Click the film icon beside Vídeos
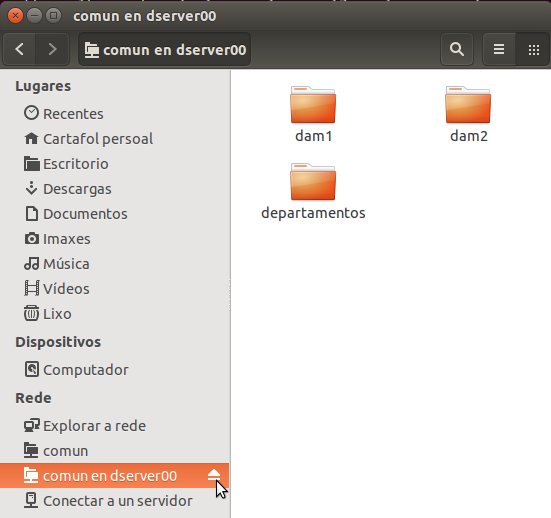The height and width of the screenshot is (518, 551). (x=31, y=289)
